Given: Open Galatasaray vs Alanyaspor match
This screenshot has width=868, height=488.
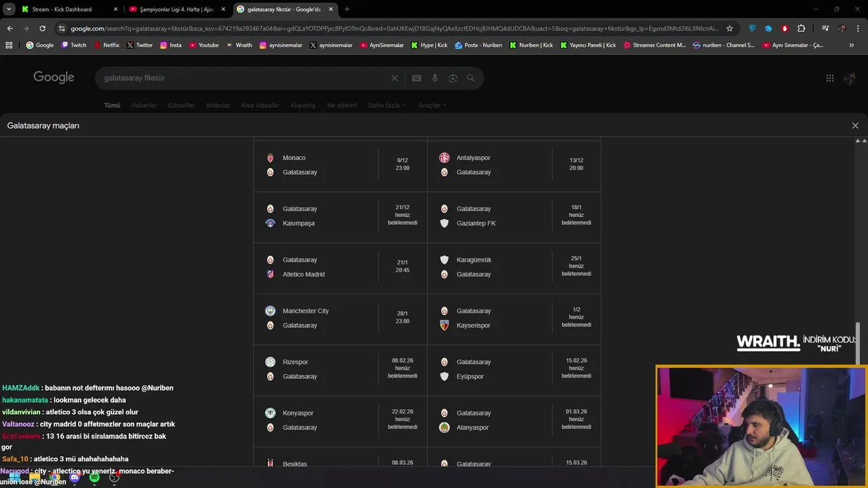Looking at the screenshot, I should coord(514,421).
